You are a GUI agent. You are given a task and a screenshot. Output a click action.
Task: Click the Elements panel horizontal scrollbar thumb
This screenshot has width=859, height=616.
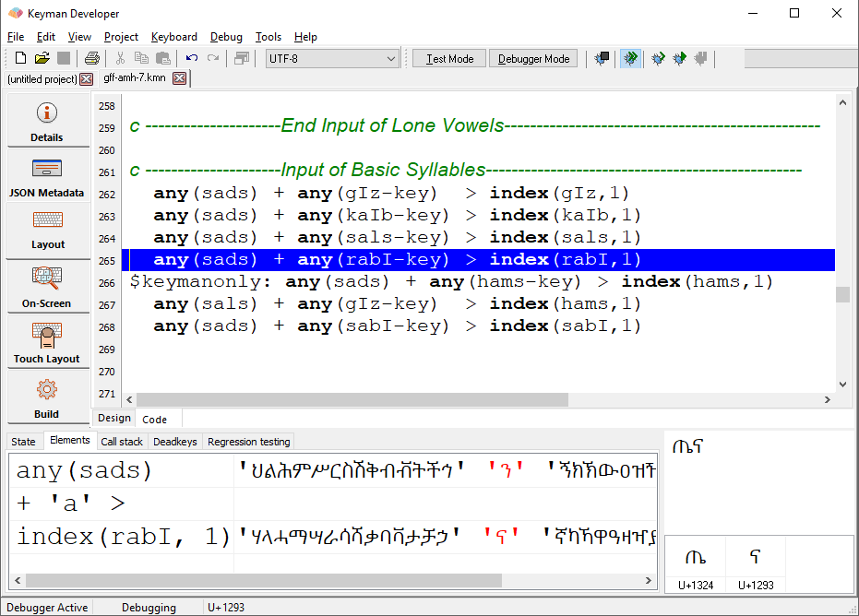(264, 580)
